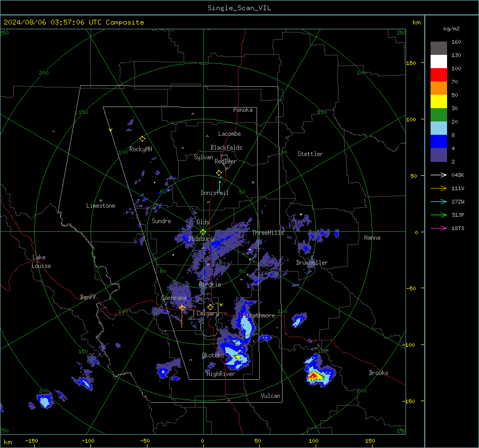Click the orange cross marker near Cochrane
479x448 pixels.
(x=182, y=307)
